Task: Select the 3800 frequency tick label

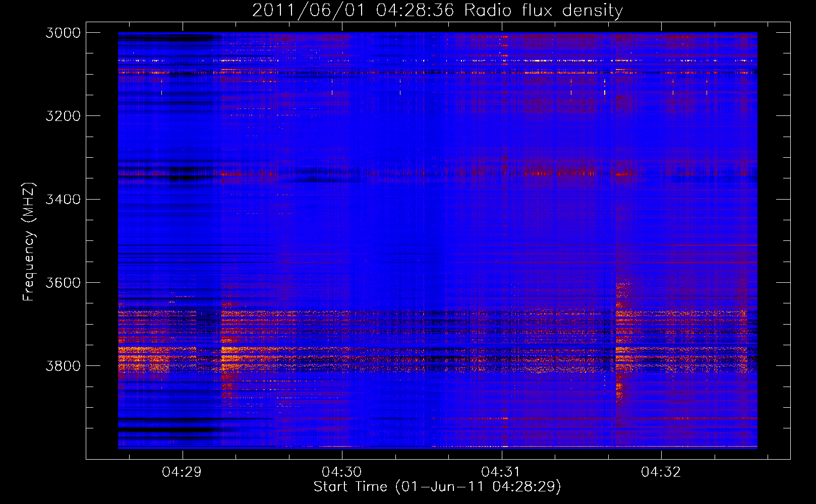Action: coord(63,365)
